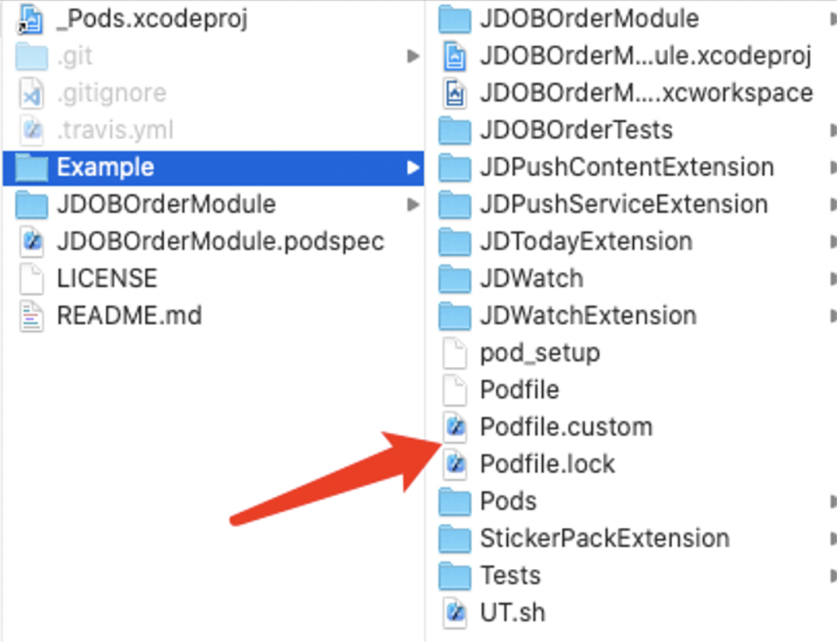The width and height of the screenshot is (840, 642).
Task: Open the LICENSE file
Action: tap(32, 278)
